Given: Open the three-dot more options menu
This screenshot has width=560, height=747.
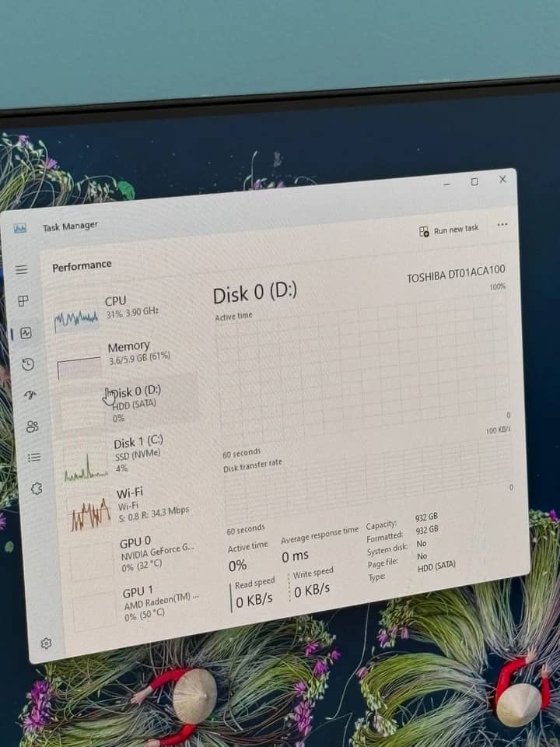Looking at the screenshot, I should [x=502, y=224].
